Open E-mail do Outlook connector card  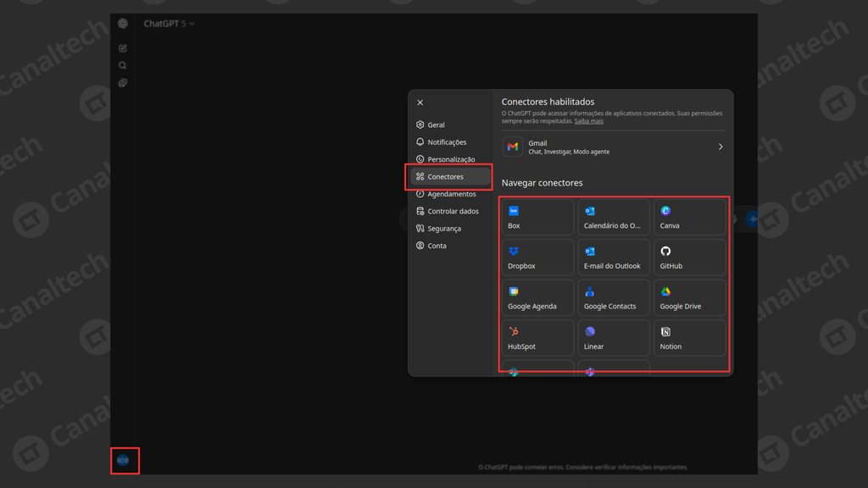click(x=614, y=258)
